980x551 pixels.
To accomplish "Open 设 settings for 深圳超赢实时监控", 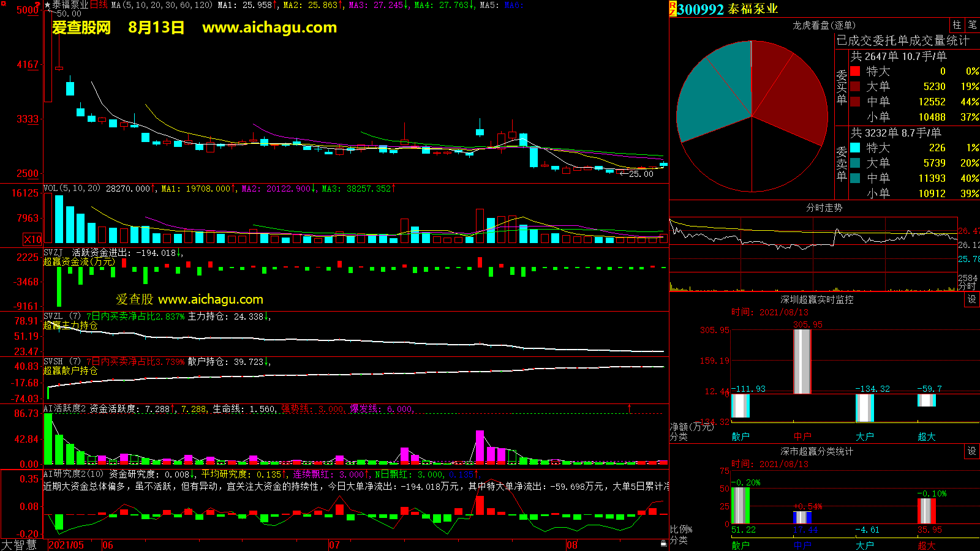I will (972, 299).
